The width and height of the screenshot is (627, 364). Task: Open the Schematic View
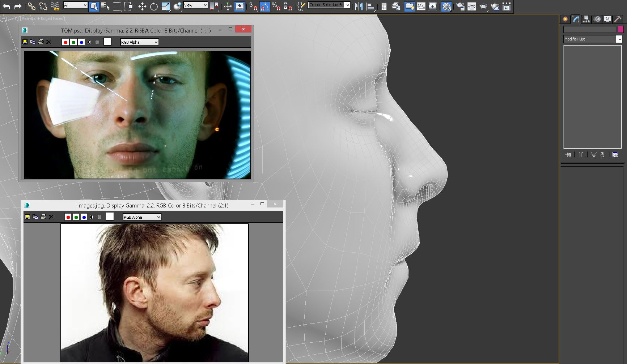pos(433,6)
